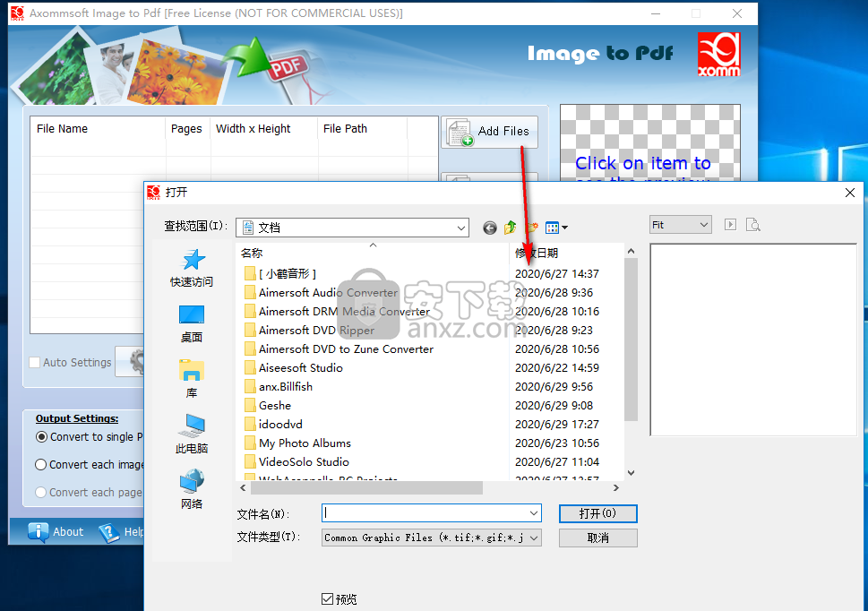
Task: Click the gear settings button beside Auto Settings
Action: tap(130, 362)
